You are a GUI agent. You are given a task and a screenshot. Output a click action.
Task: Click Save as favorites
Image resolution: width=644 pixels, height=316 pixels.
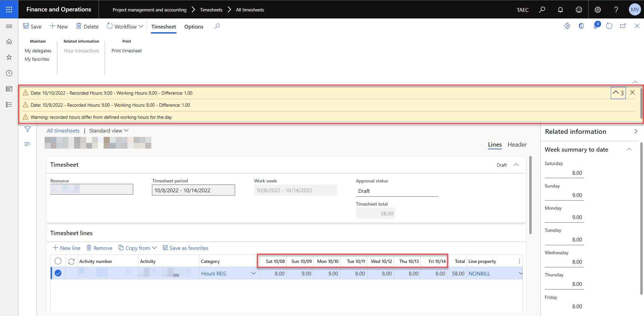(x=185, y=248)
